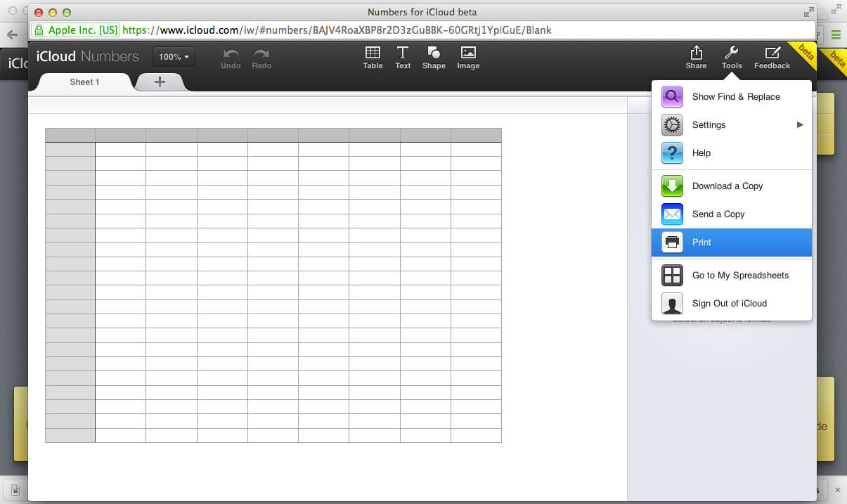Viewport: 847px width, 504px height.
Task: Sign Out of iCloud
Action: click(x=729, y=304)
